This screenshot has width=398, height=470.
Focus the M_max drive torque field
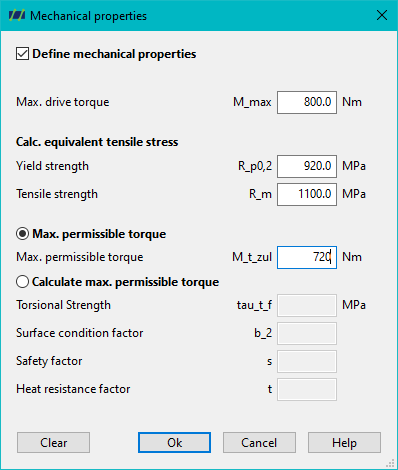coord(307,102)
